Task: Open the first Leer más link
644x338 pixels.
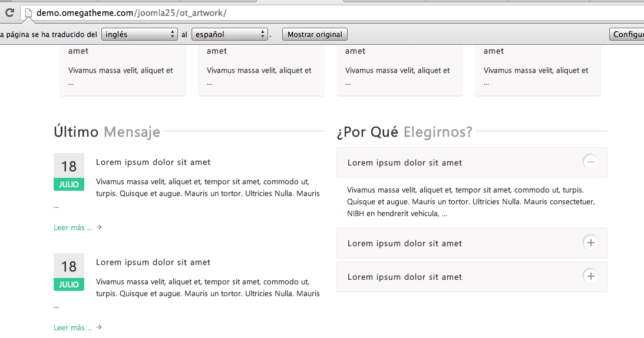Action: pyautogui.click(x=73, y=227)
